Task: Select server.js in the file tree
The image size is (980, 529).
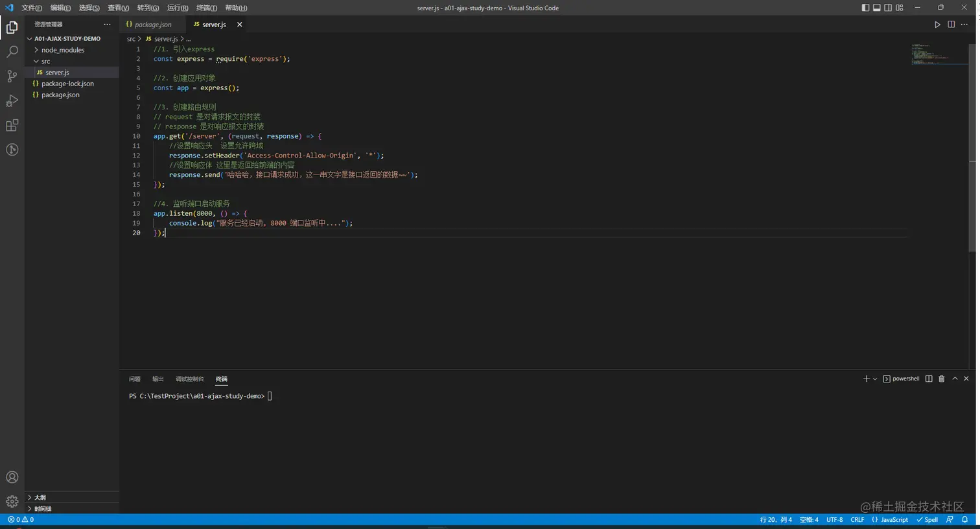Action: [x=72, y=73]
